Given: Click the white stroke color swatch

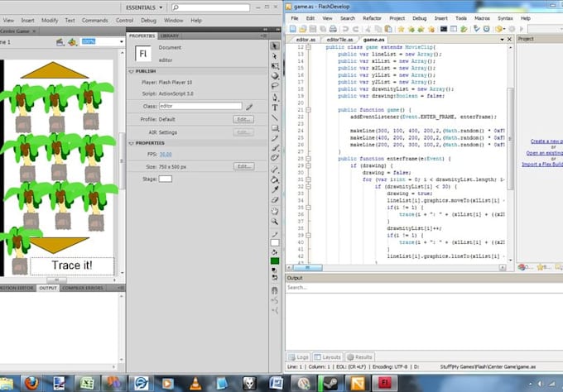Looking at the screenshot, I should [275, 243].
